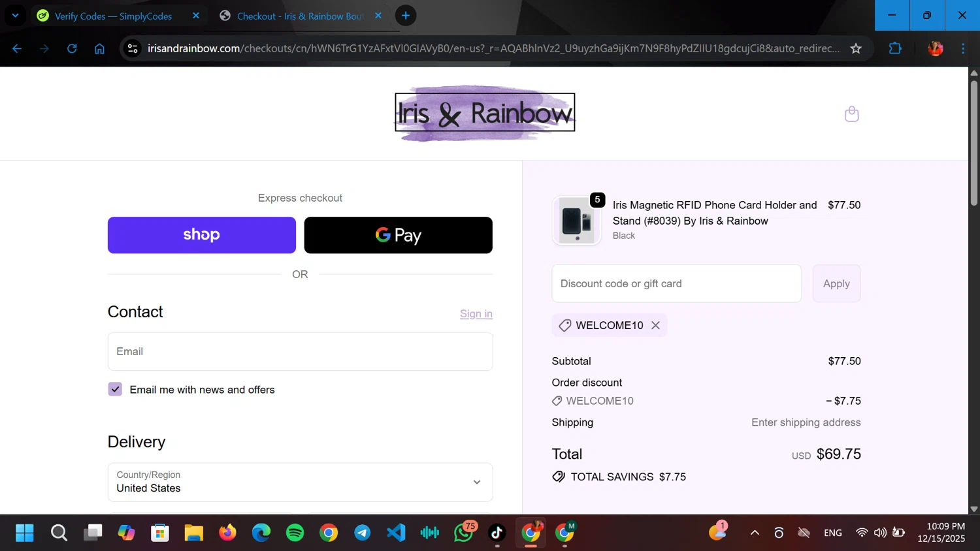Open Telegram from the taskbar
This screenshot has height=551, width=980.
[363, 533]
